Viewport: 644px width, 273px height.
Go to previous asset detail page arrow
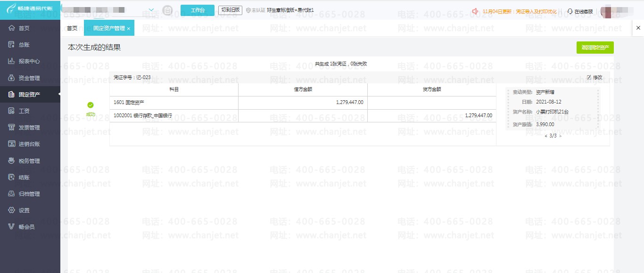546,136
